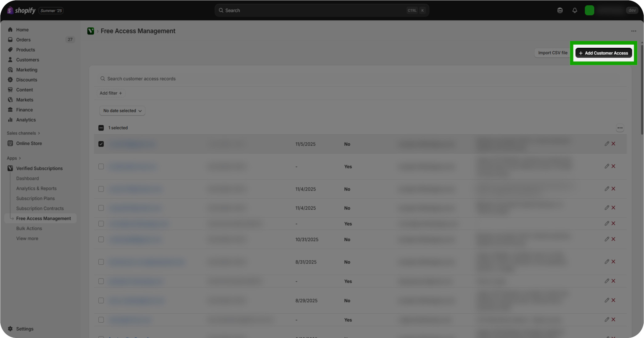Click Add filter +
Viewport: 644px width, 338px height.
[111, 93]
